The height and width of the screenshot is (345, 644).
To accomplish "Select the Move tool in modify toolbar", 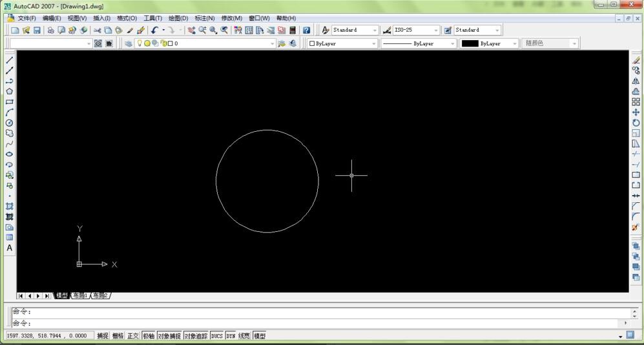I will (636, 112).
